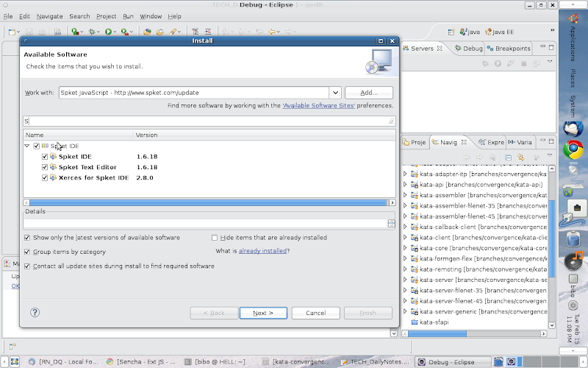The width and height of the screenshot is (588, 368).
Task: Click the Install dialog help question icon
Action: tap(35, 312)
